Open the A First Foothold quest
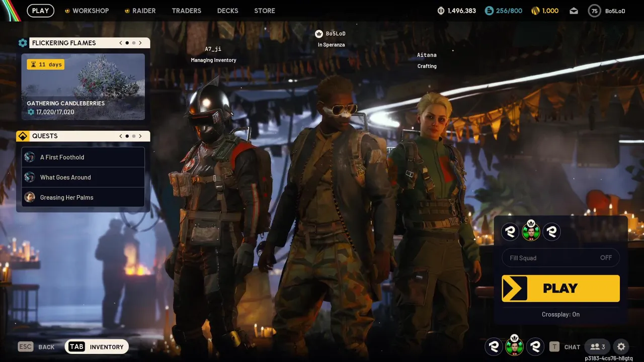 [83, 157]
